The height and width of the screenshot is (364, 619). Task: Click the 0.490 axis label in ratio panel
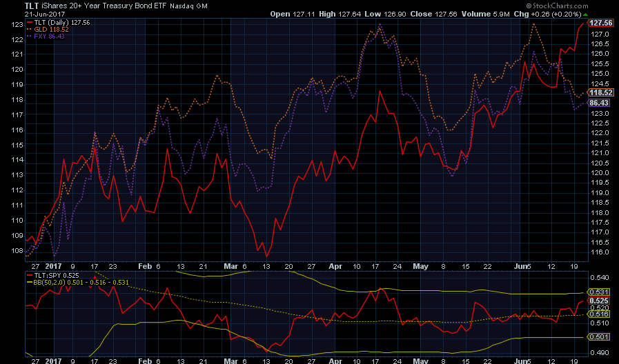pyautogui.click(x=599, y=353)
